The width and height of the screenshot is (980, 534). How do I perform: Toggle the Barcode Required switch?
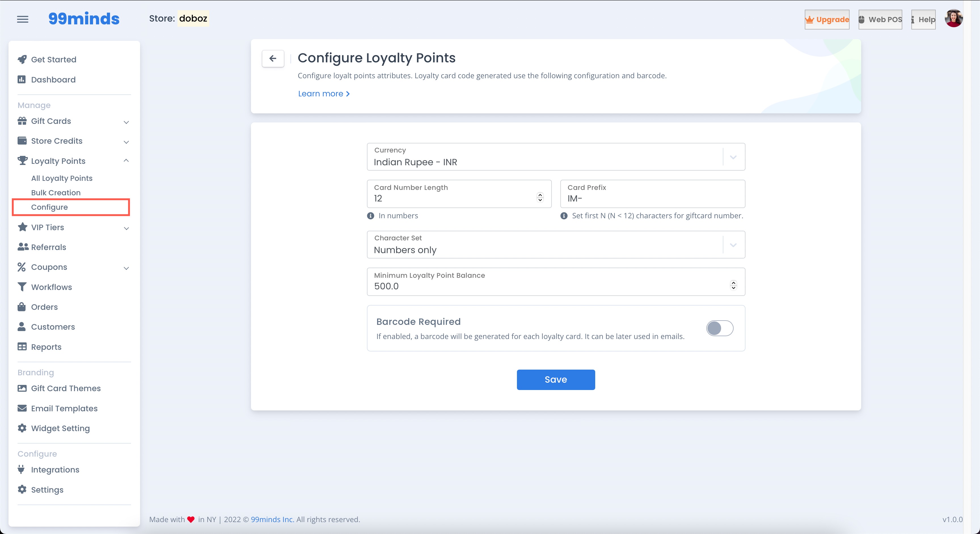point(720,328)
